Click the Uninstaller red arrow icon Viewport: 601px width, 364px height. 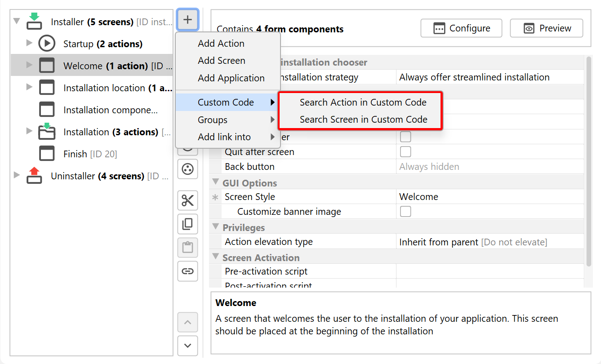pos(34,176)
